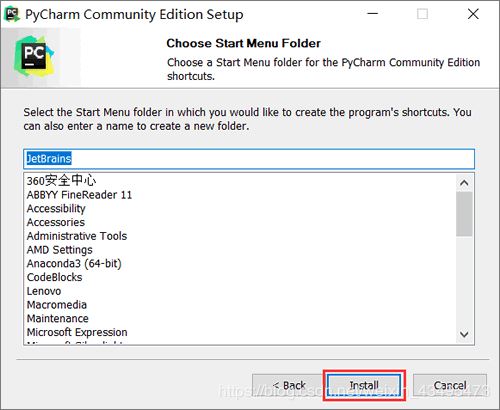
Task: Select the 360安全中心 folder
Action: pos(62,181)
